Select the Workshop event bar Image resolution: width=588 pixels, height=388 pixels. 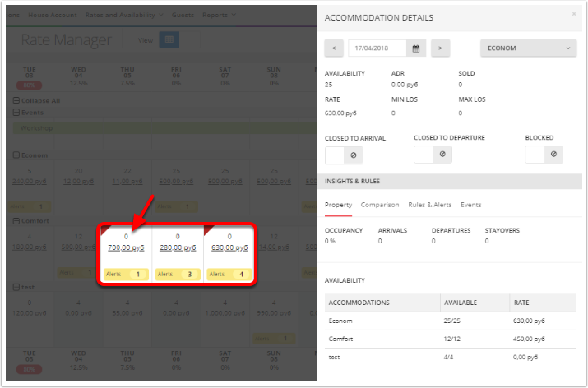pyautogui.click(x=164, y=128)
